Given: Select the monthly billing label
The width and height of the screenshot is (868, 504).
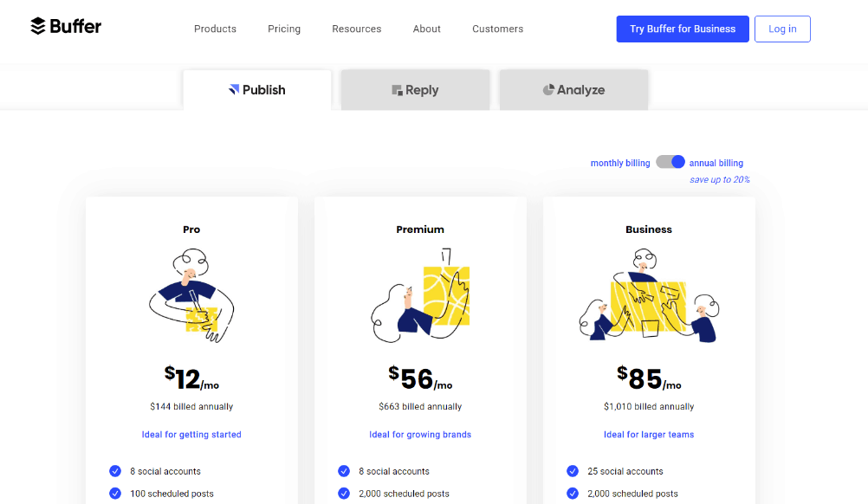Looking at the screenshot, I should (620, 163).
